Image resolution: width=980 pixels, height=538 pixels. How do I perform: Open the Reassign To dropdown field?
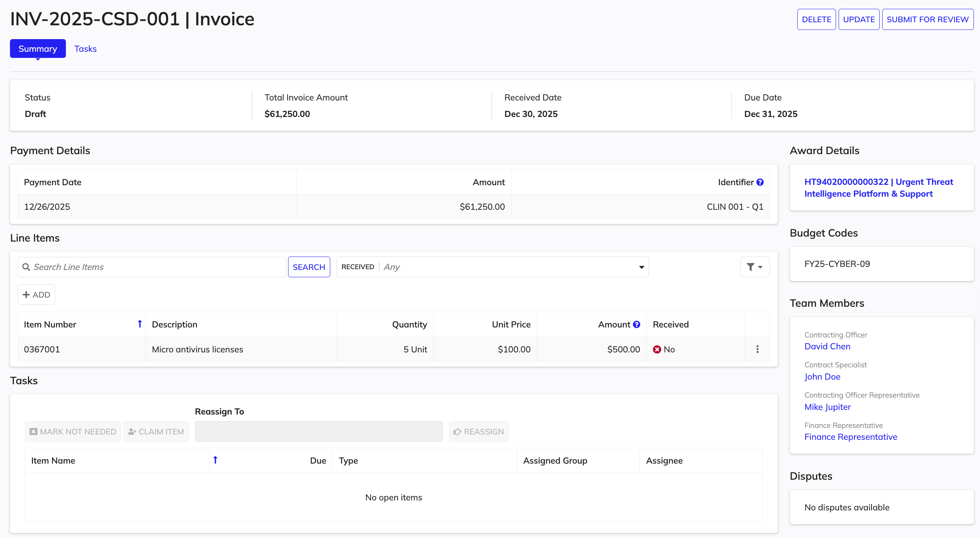point(319,431)
